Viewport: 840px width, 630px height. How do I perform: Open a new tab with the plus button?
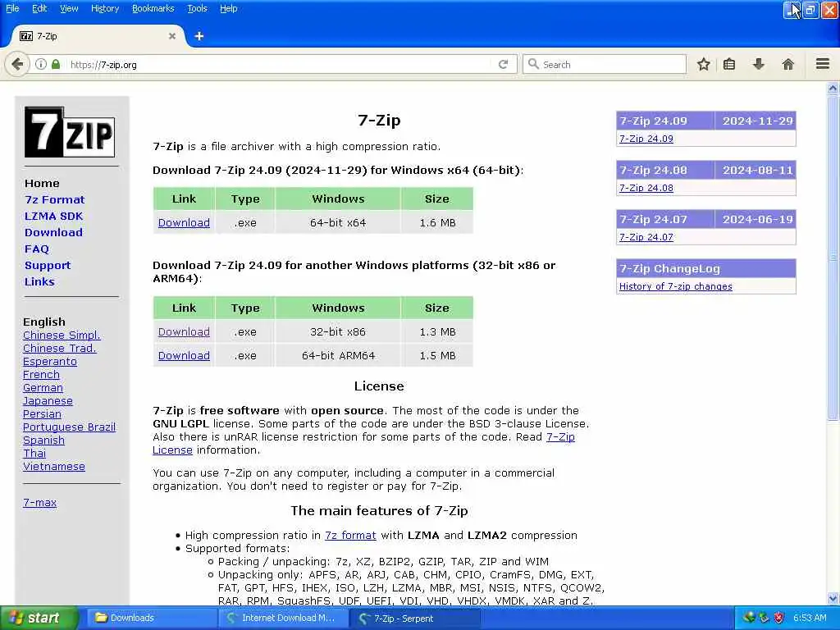(x=199, y=36)
